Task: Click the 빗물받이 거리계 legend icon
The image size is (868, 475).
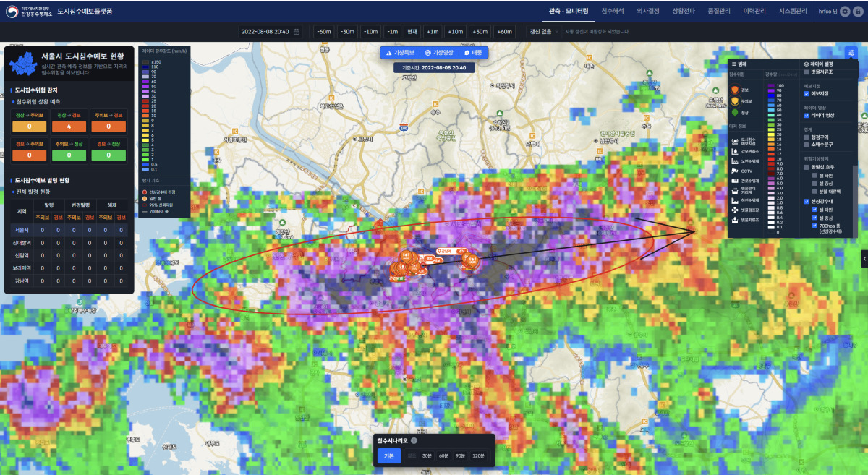Action: pyautogui.click(x=735, y=190)
